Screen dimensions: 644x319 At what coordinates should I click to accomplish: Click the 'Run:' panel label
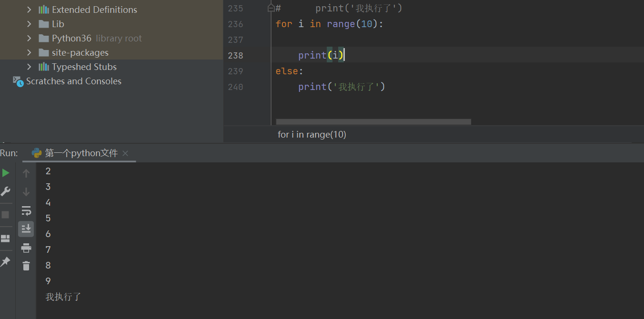tap(9, 153)
